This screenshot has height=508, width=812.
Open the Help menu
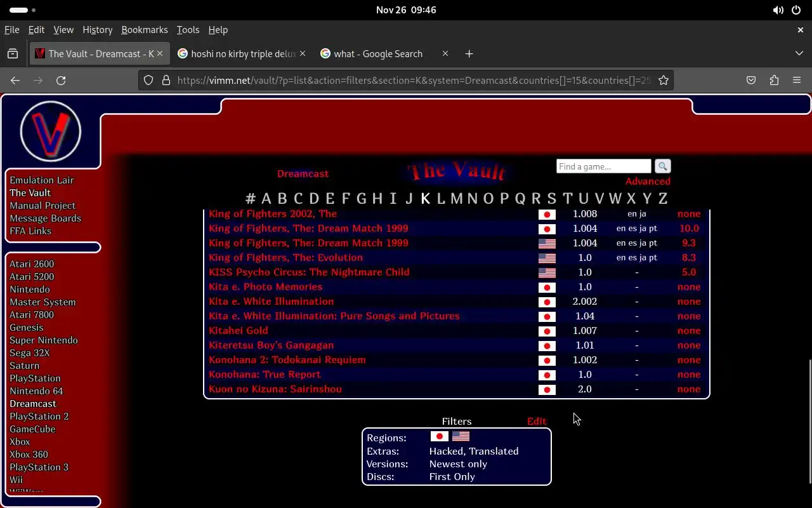pyautogui.click(x=218, y=30)
